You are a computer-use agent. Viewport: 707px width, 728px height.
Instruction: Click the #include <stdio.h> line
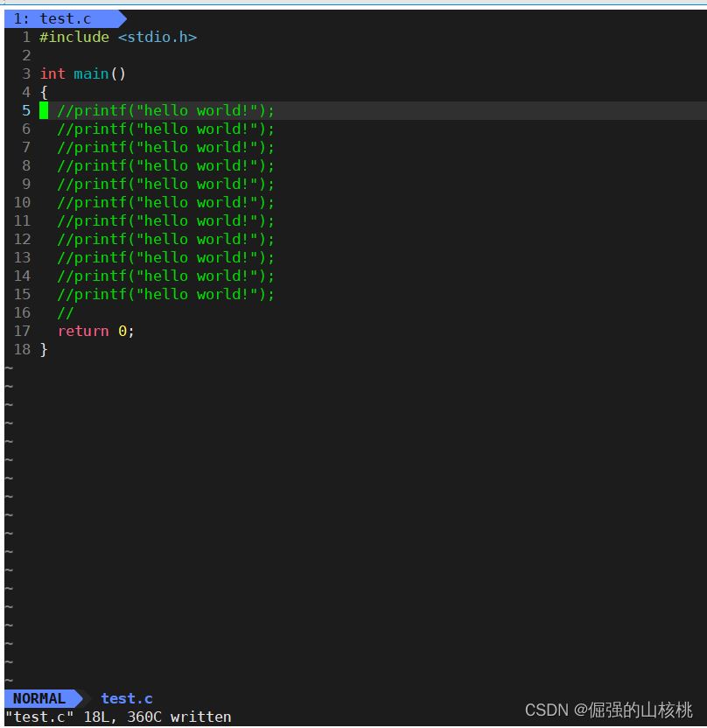[118, 37]
